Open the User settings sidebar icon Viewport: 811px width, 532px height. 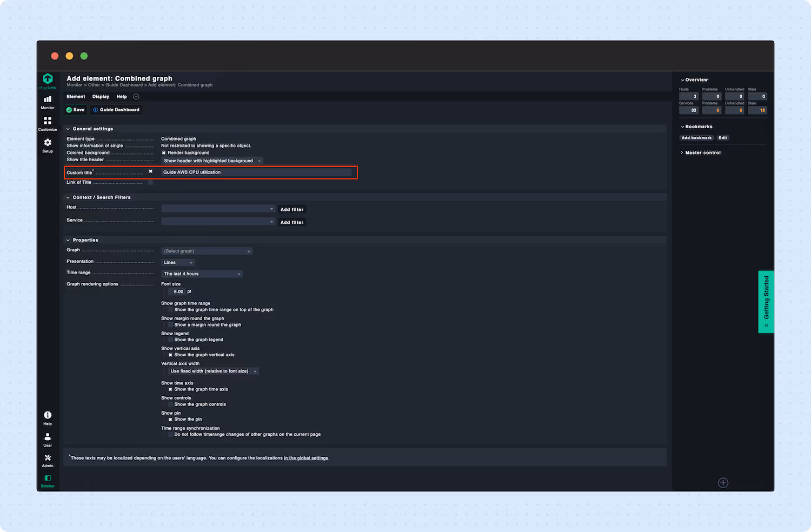48,437
